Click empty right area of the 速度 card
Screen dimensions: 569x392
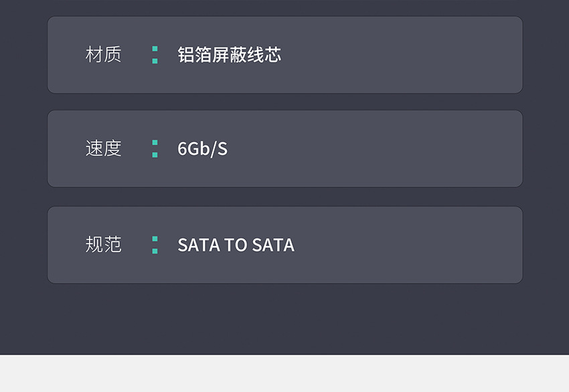(x=415, y=149)
